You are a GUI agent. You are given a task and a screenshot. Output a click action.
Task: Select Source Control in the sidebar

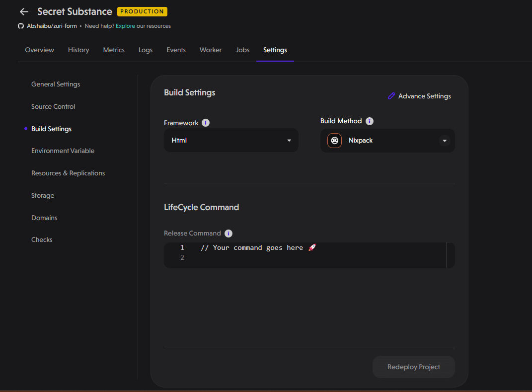pos(53,106)
